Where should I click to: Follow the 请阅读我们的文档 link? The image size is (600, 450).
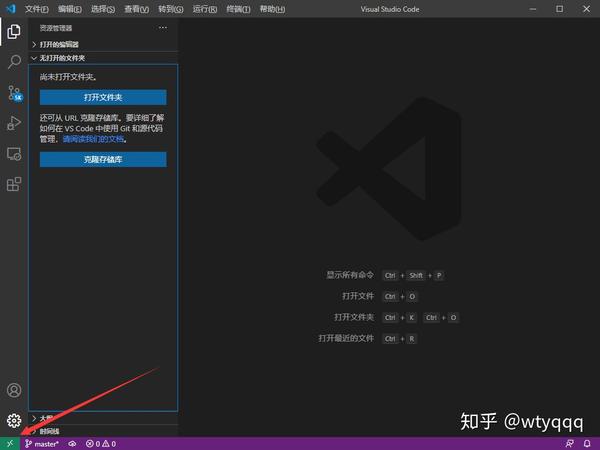click(93, 139)
